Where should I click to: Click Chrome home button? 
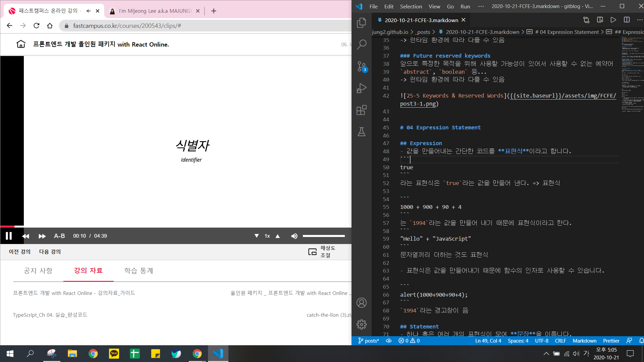click(50, 25)
